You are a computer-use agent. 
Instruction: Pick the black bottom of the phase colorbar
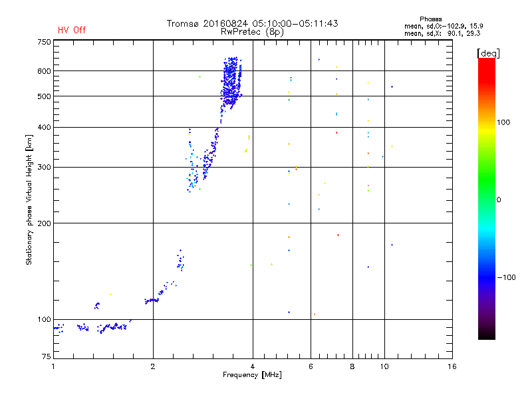[x=487, y=334]
